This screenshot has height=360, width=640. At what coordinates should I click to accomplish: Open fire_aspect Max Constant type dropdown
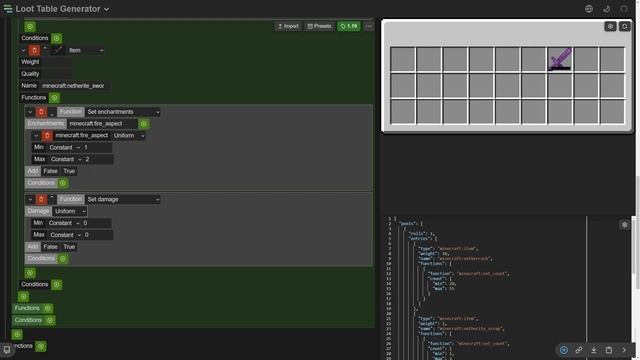point(66,159)
